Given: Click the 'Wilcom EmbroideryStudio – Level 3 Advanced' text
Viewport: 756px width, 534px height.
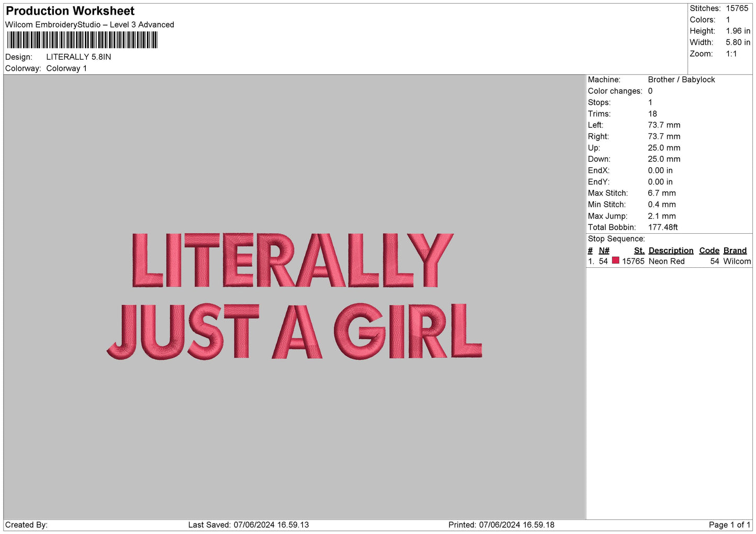Looking at the screenshot, I should (x=89, y=25).
